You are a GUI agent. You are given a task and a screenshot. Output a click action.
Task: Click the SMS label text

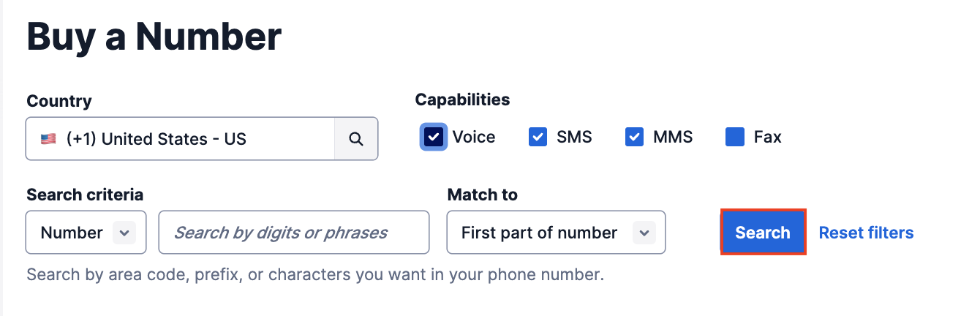[574, 137]
